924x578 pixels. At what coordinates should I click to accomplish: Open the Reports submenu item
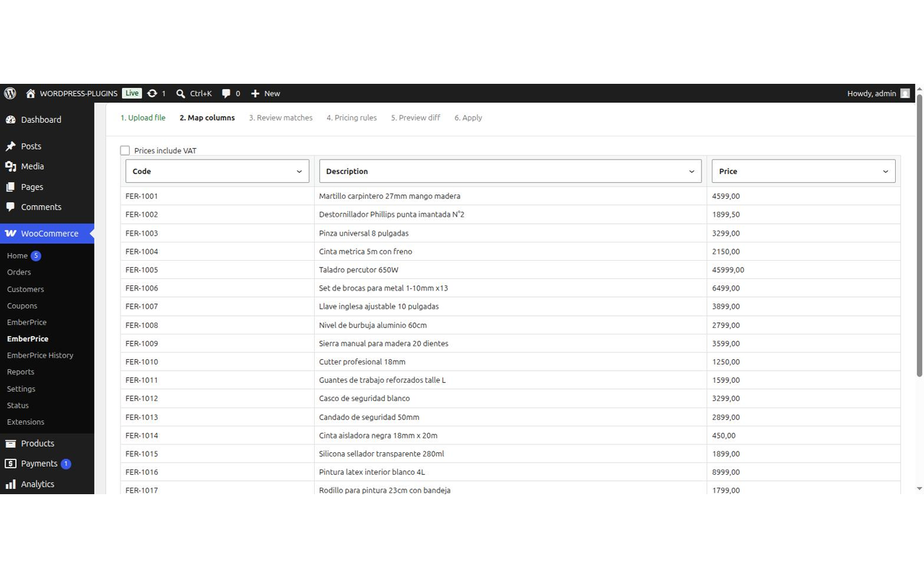coord(21,372)
